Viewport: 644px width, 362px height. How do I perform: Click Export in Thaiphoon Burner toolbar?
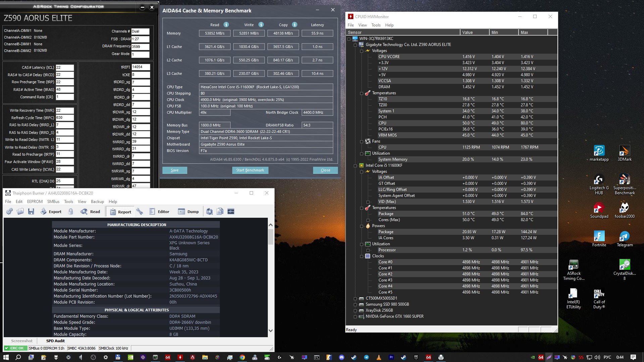(x=51, y=211)
